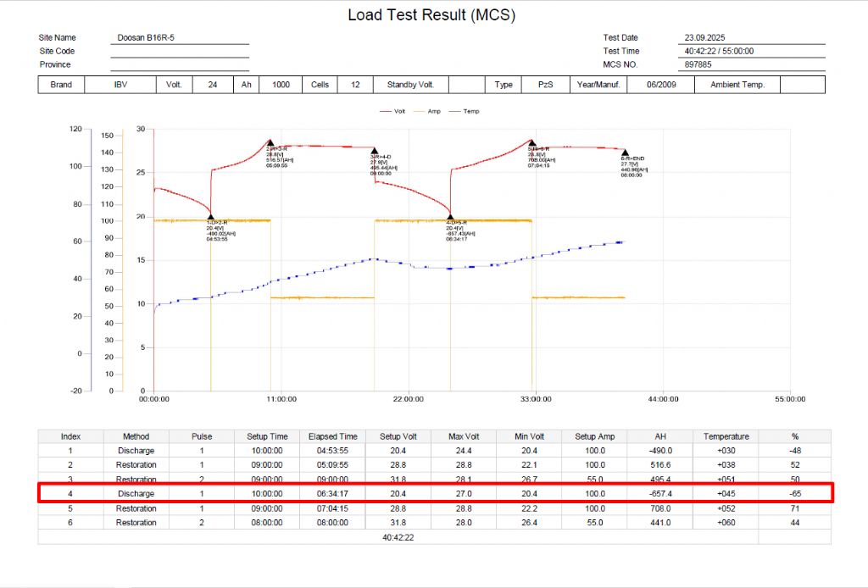Viewport: 868px width, 588px height.
Task: Select the Index 1 Discharge table row
Action: [436, 451]
